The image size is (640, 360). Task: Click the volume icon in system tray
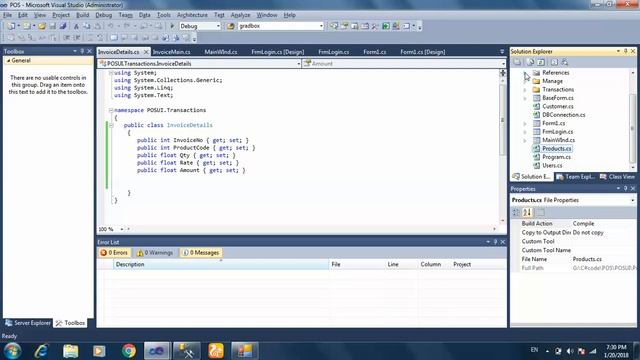(x=570, y=351)
